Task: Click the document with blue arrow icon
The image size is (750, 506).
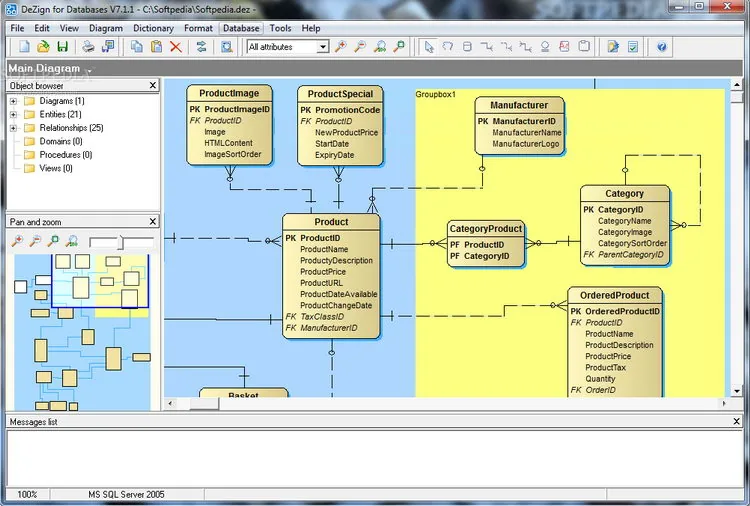Action: coord(613,47)
